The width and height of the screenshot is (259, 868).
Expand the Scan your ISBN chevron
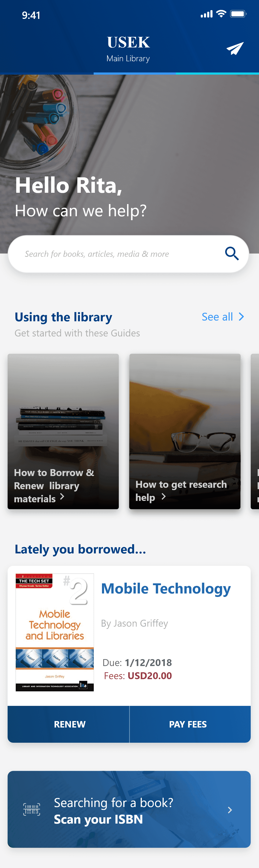pyautogui.click(x=230, y=810)
